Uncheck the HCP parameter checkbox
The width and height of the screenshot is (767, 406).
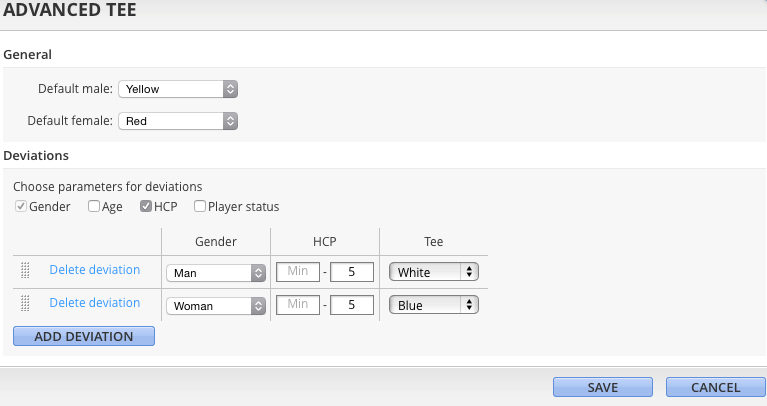(146, 206)
